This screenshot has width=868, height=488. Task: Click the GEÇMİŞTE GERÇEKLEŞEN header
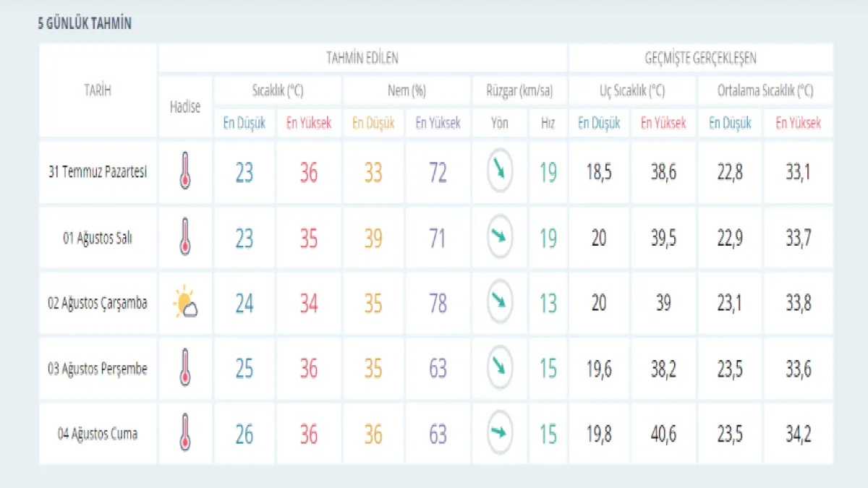pyautogui.click(x=700, y=58)
